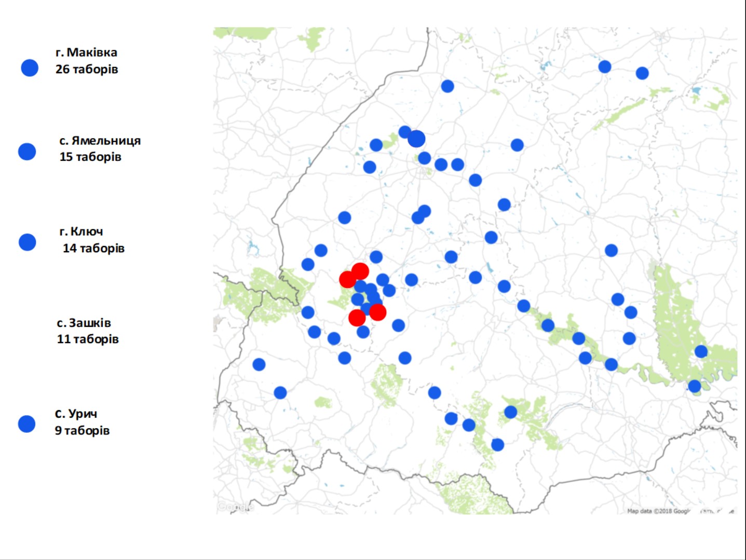Select the text "14 таборів"

point(94,248)
